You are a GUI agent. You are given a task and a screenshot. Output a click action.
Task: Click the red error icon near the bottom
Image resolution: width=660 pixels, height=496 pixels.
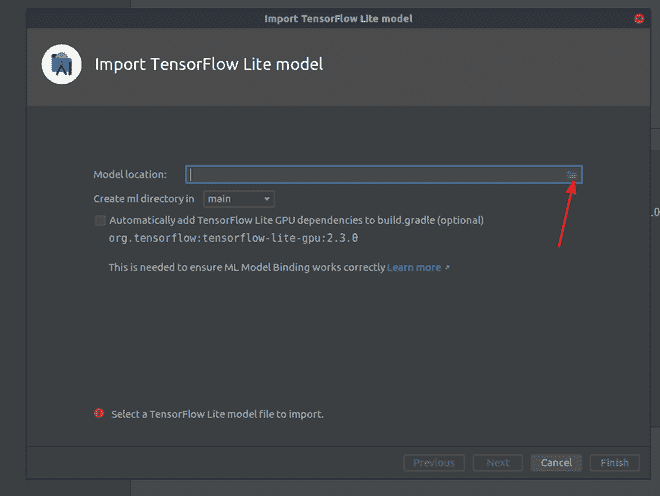(98, 413)
